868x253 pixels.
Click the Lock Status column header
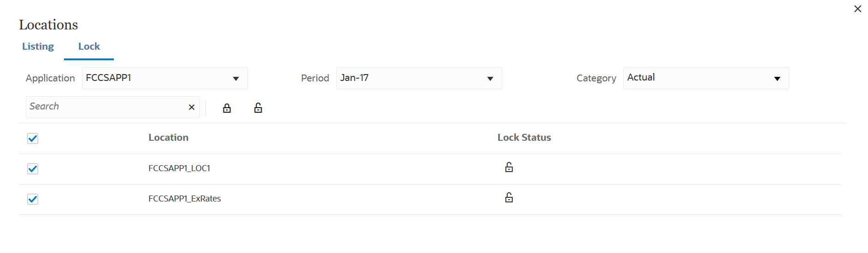(524, 138)
